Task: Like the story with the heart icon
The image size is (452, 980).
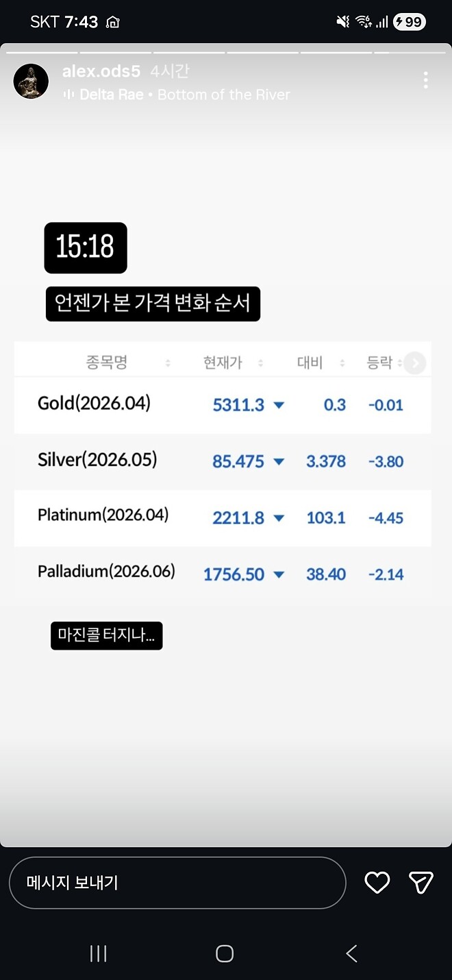Action: 377,883
